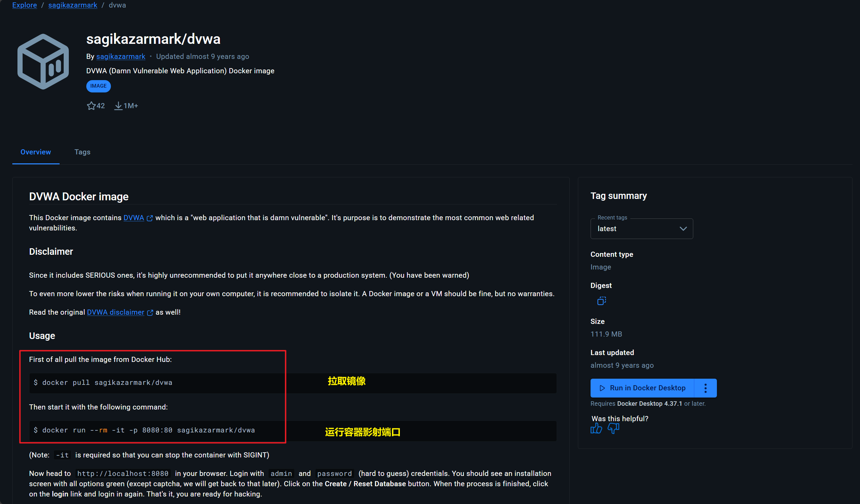Switch to the Tags tab
Screen dimensions: 860x504
click(82, 152)
